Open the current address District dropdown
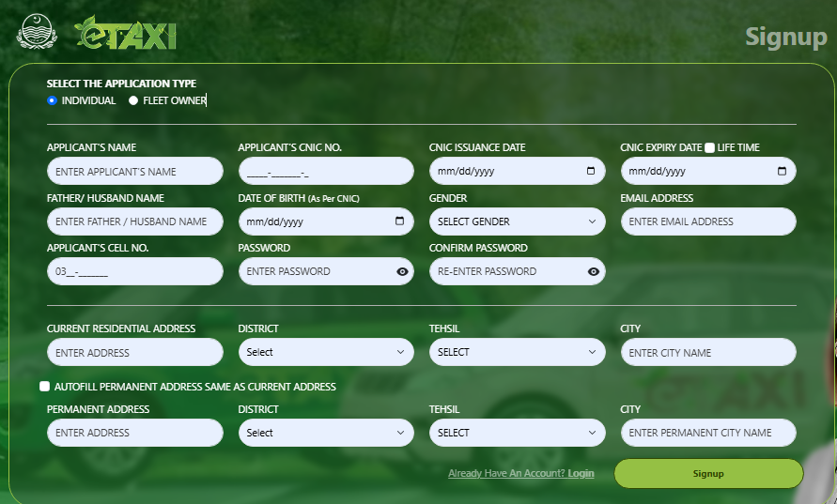 326,352
